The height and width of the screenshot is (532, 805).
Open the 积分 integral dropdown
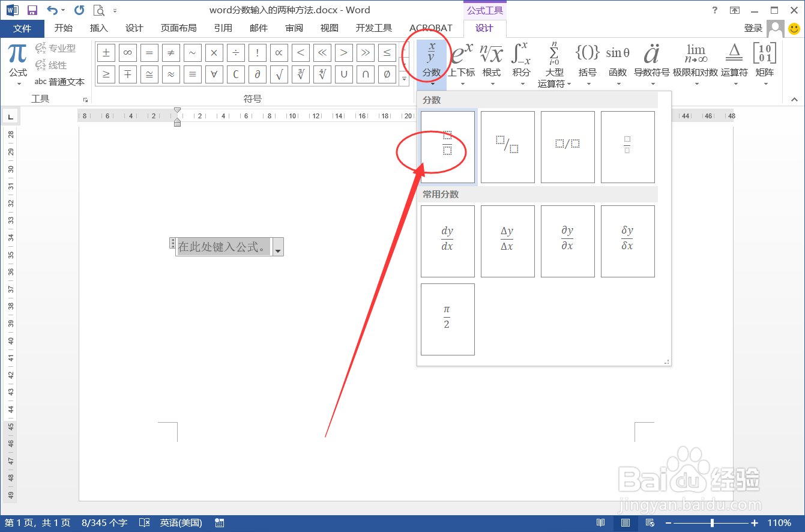[521, 65]
